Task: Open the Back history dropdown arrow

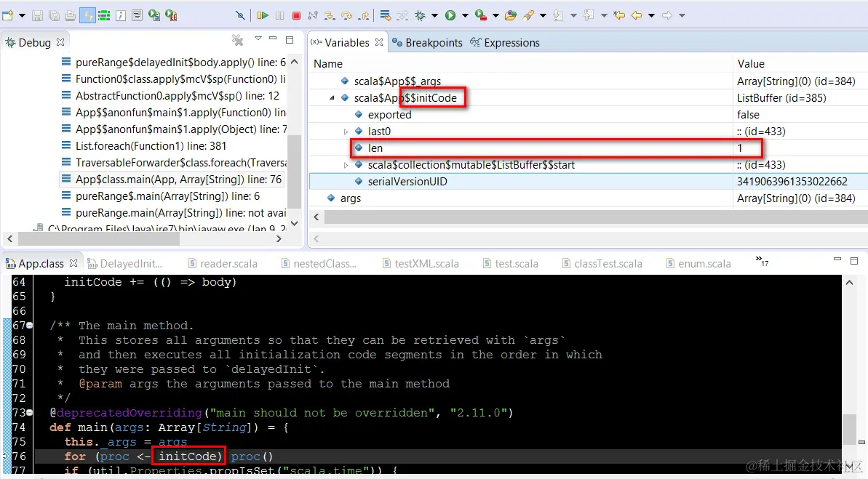Action: tap(651, 15)
